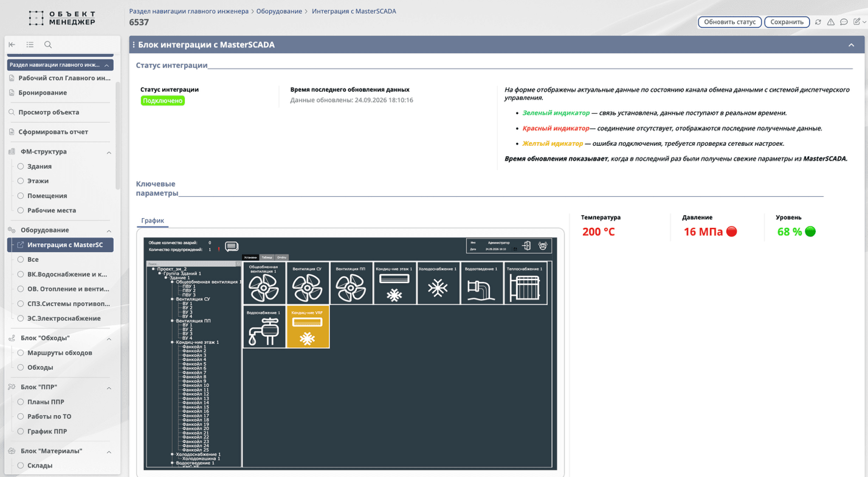Select the Маршруты обходов radio item
868x477 pixels.
tap(21, 353)
